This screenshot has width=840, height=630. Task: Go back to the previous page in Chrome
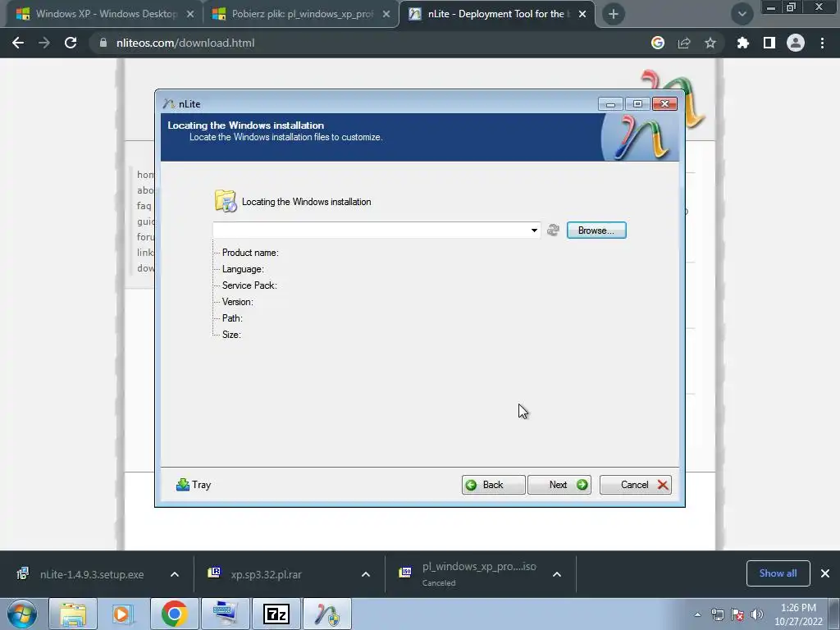click(x=18, y=43)
